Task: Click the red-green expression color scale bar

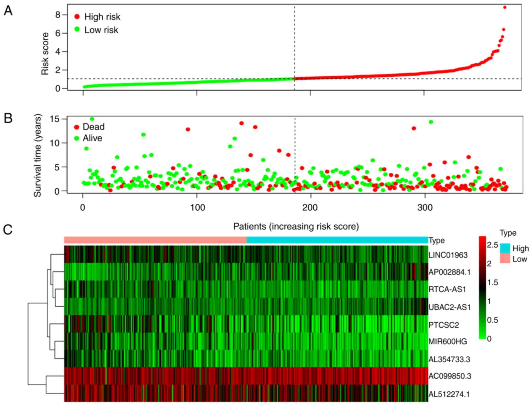Action: [x=482, y=288]
